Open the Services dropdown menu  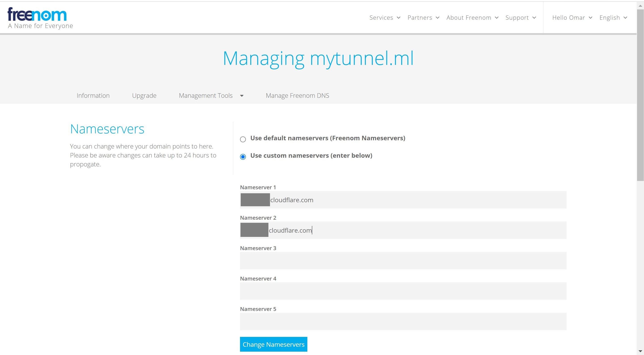tap(385, 18)
